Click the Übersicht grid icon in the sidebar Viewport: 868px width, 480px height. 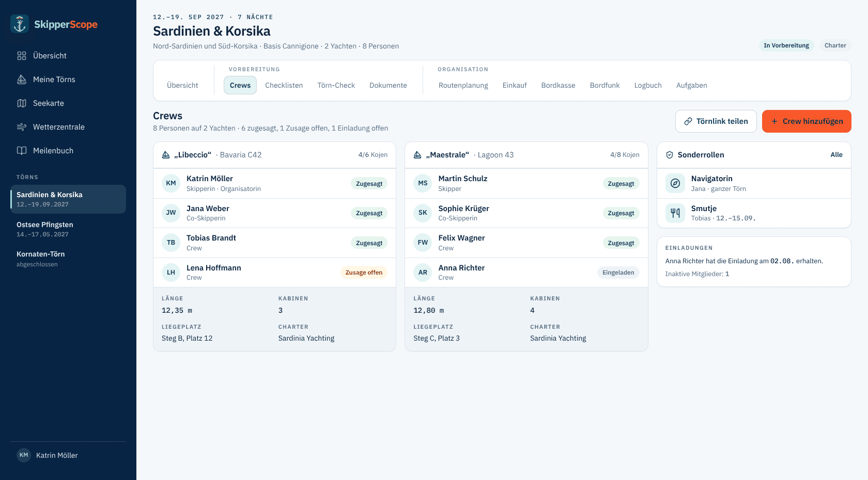[x=22, y=56]
